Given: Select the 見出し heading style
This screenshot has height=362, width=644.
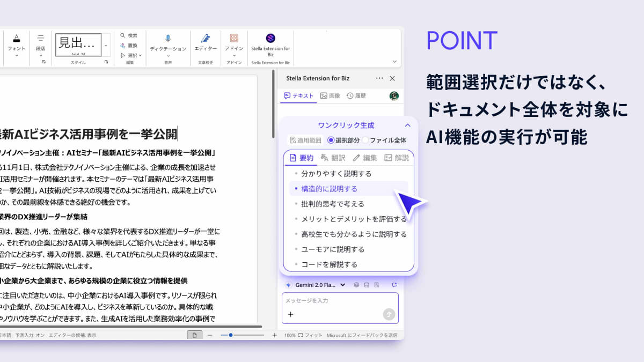Looking at the screenshot, I should tap(78, 45).
